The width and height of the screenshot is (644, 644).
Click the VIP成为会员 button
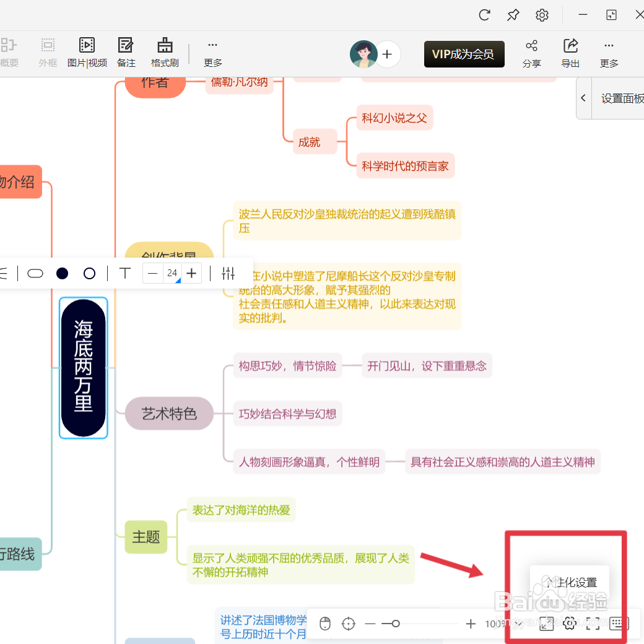coord(464,54)
